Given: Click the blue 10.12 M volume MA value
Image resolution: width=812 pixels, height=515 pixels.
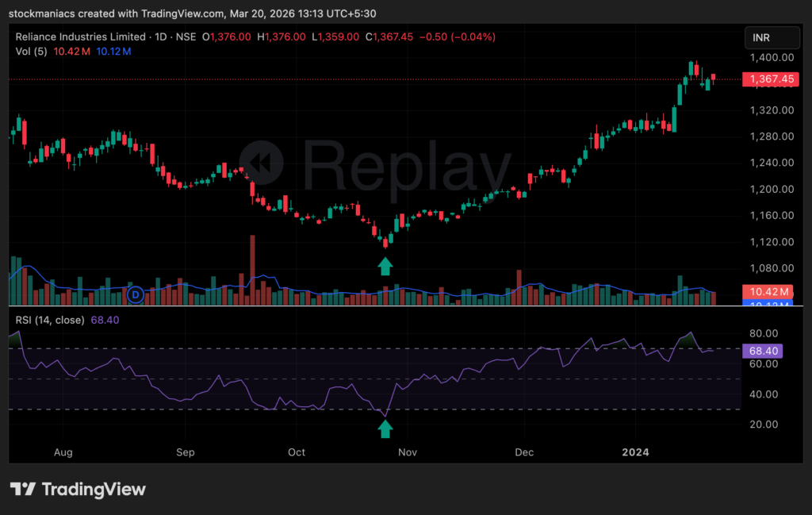Looking at the screenshot, I should tap(113, 52).
